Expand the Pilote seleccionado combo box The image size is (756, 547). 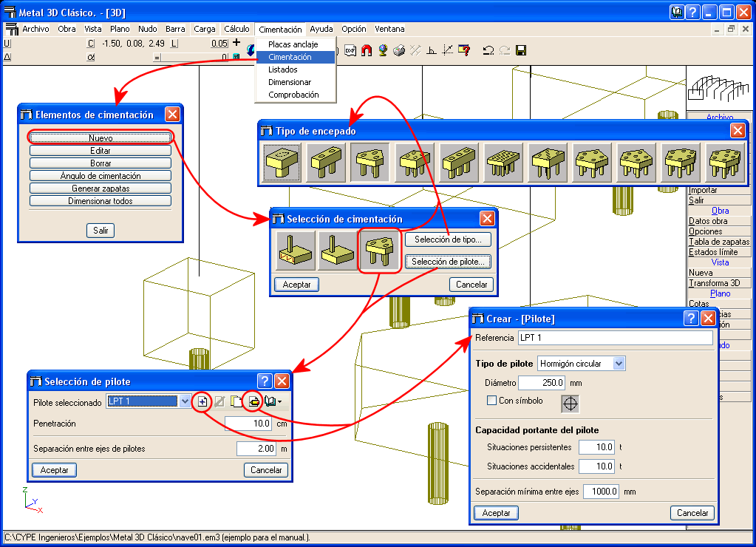[185, 401]
